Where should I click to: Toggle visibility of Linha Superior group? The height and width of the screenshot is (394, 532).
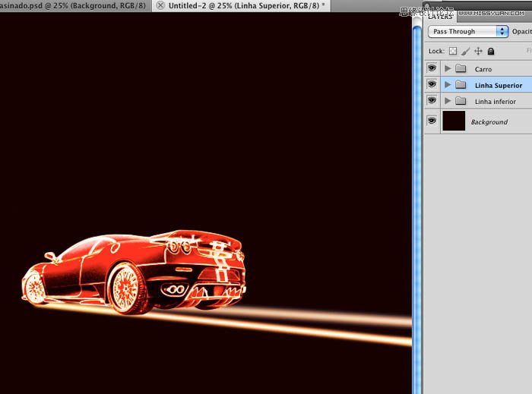[432, 84]
